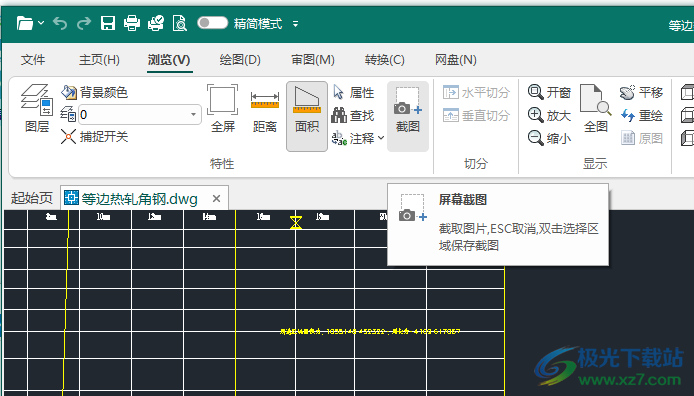Click 放大 zoom in

549,115
